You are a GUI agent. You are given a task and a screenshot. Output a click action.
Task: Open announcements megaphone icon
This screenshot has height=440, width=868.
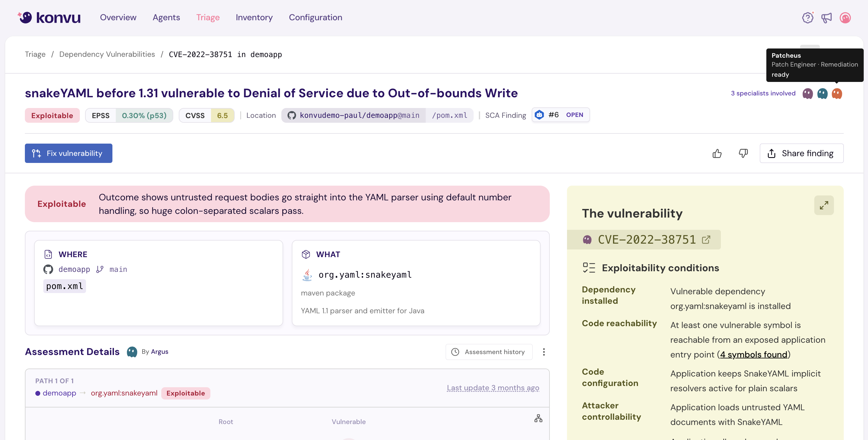pyautogui.click(x=827, y=17)
